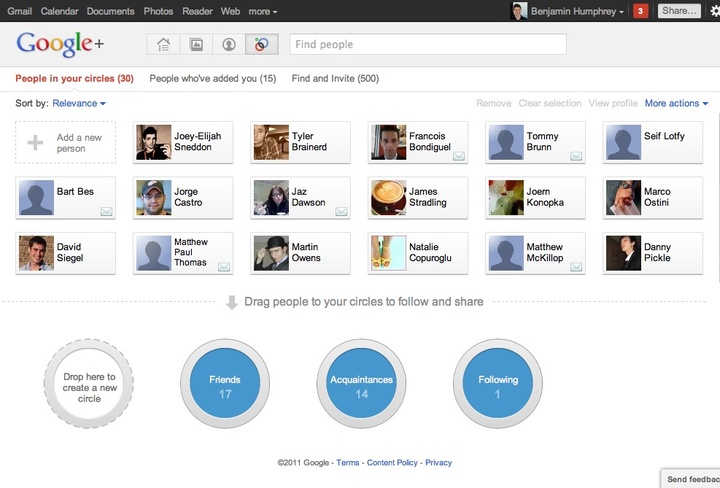Select Matthew McKillop's name text
The image size is (720, 488).
point(545,252)
